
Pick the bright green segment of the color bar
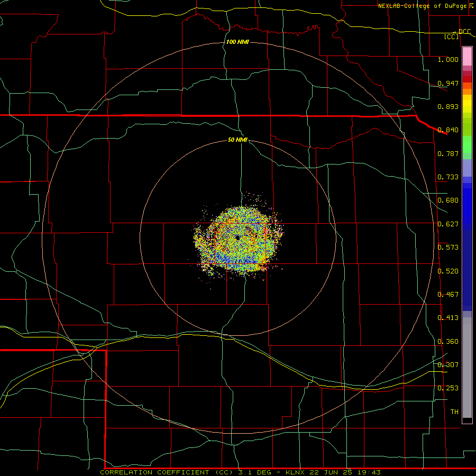pos(467,144)
